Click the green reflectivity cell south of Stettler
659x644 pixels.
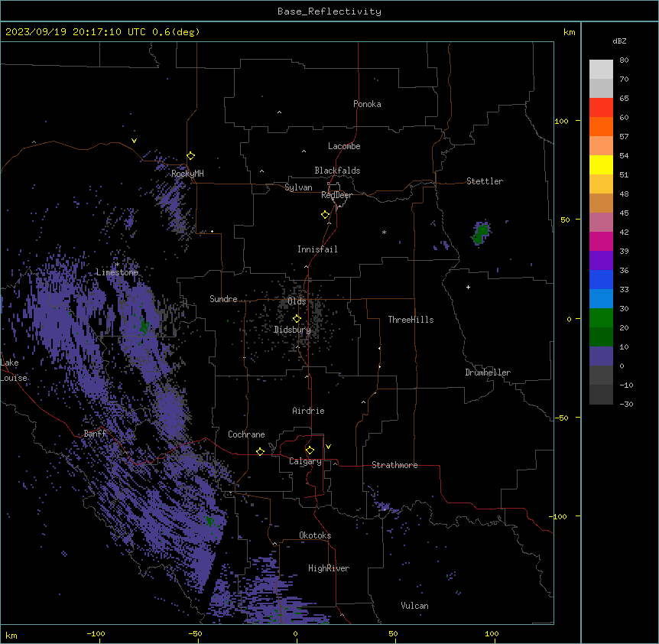pyautogui.click(x=481, y=233)
